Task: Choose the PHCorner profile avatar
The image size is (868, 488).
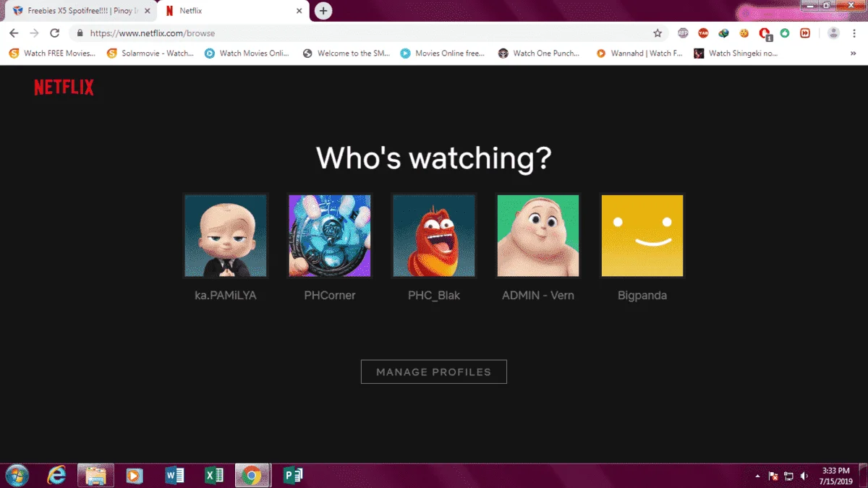Action: point(330,236)
